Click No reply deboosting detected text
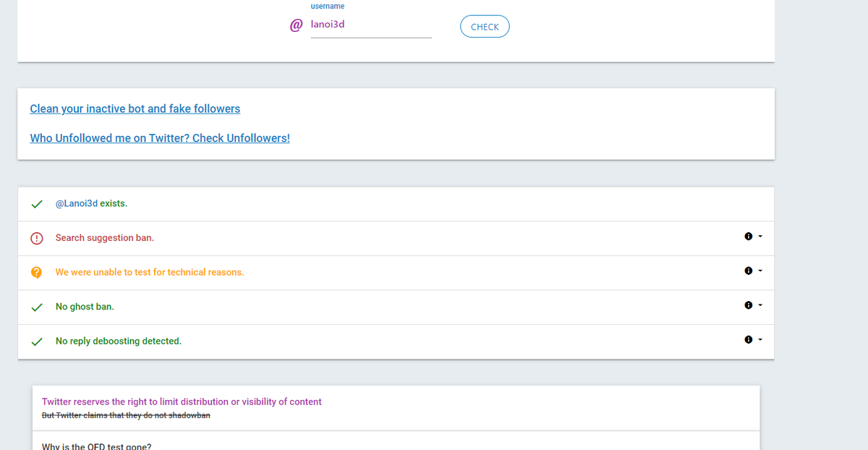The width and height of the screenshot is (868, 450). [119, 341]
